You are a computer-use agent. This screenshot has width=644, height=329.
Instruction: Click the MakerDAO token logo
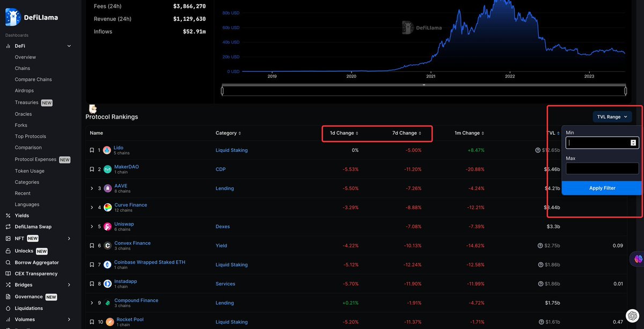[107, 169]
